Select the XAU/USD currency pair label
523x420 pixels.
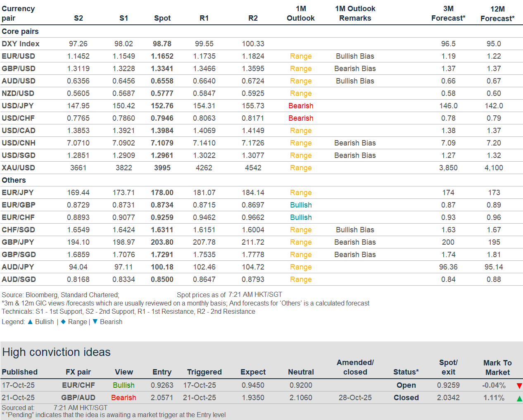point(18,168)
